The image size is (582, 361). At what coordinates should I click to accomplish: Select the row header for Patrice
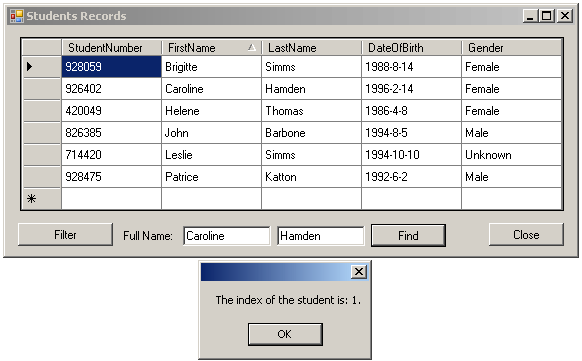coord(42,177)
